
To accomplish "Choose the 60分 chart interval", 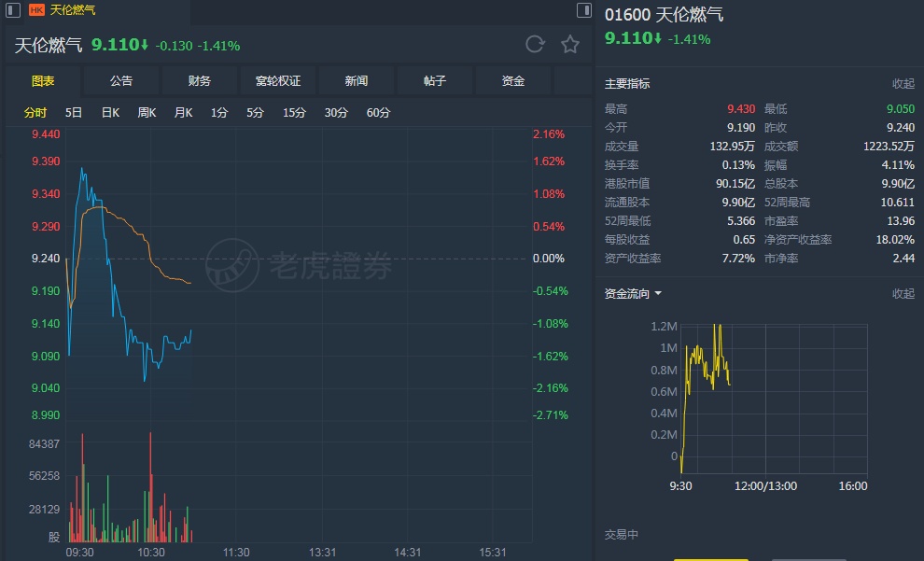I will 378,113.
